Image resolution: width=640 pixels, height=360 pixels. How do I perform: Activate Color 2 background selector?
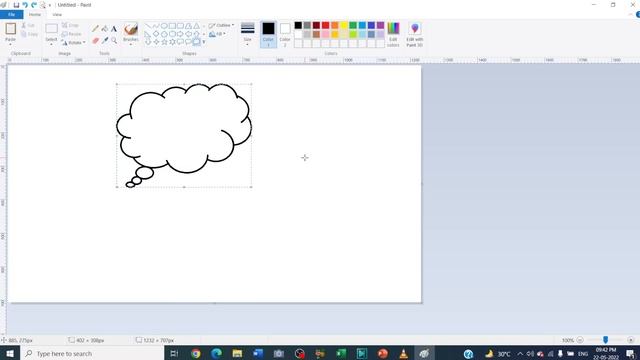click(285, 34)
